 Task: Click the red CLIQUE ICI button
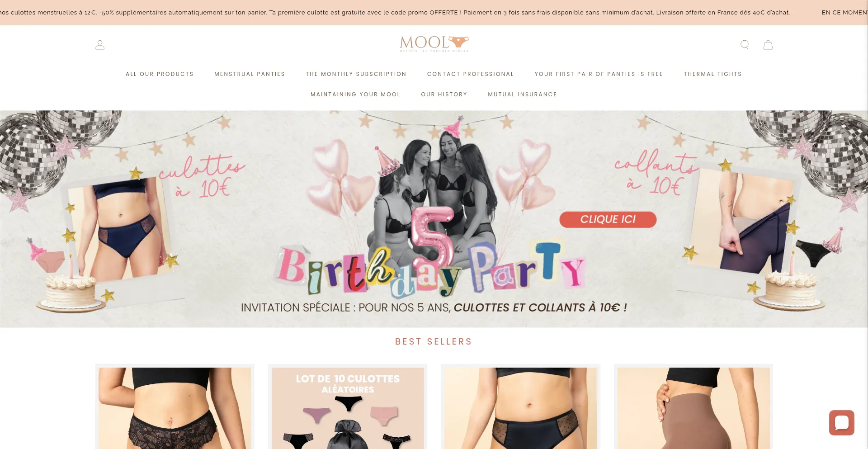(608, 219)
